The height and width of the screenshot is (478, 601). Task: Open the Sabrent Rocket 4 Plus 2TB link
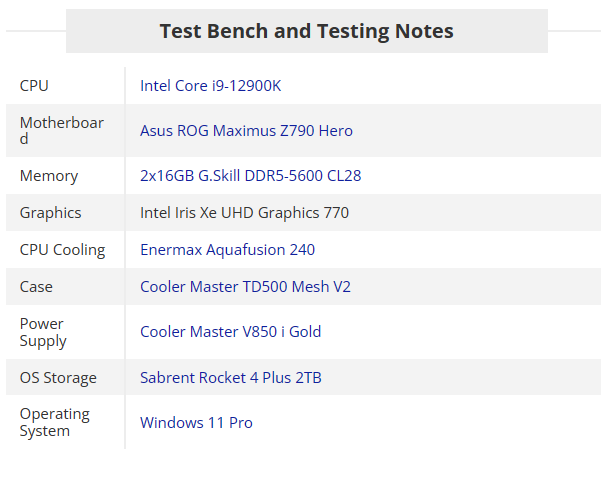click(x=230, y=378)
